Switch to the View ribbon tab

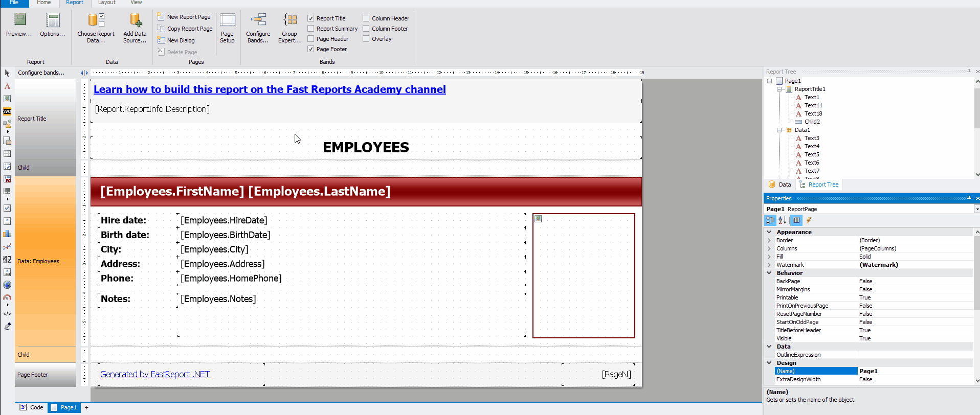pos(136,3)
